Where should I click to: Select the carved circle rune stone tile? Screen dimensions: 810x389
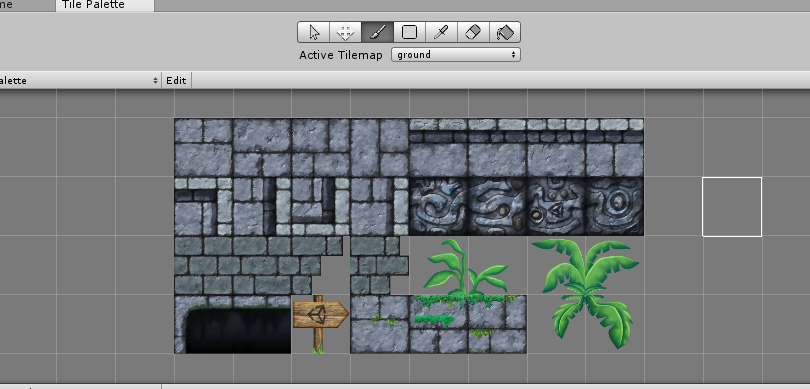coord(615,207)
